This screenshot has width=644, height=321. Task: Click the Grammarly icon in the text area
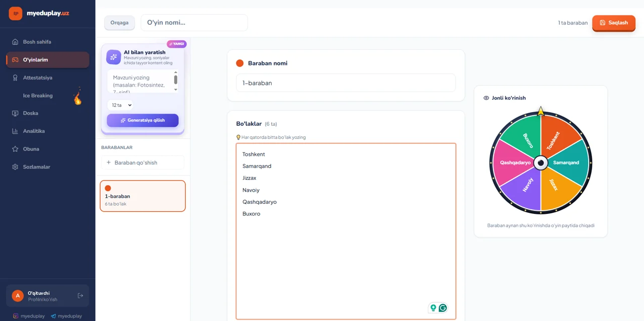[x=443, y=308]
